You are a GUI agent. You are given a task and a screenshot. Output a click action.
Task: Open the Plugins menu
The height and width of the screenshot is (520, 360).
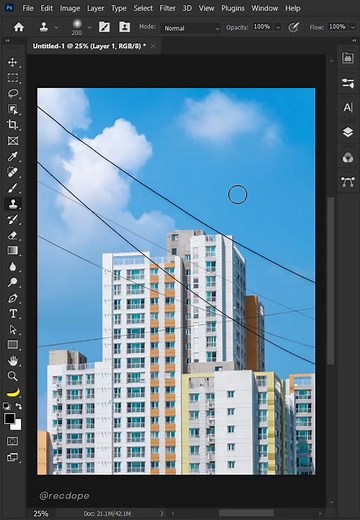[233, 8]
